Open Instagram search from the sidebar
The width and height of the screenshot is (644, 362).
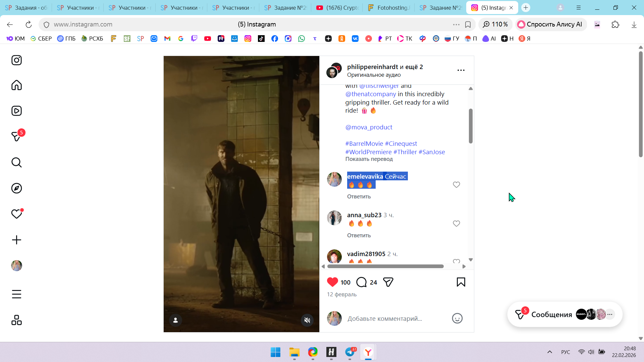click(16, 163)
